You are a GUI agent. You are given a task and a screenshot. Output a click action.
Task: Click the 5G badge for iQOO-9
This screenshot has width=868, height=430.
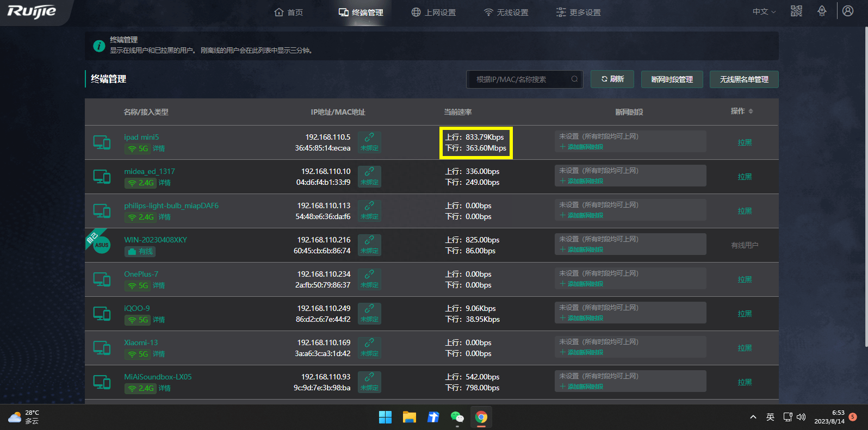[137, 320]
